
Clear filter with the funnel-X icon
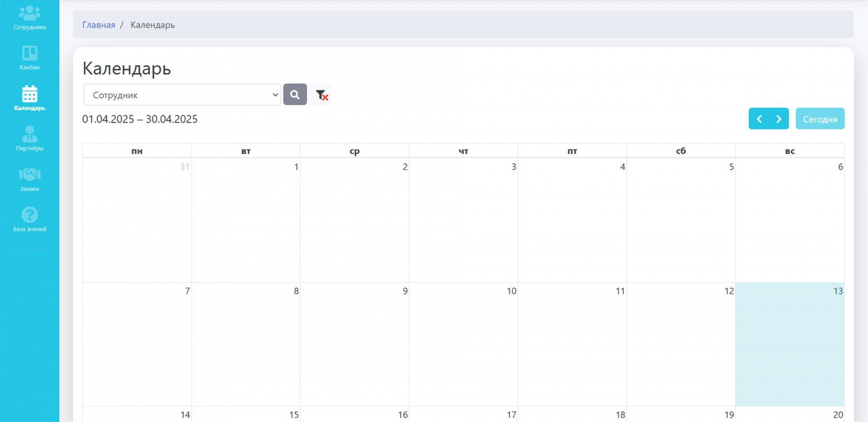click(322, 95)
